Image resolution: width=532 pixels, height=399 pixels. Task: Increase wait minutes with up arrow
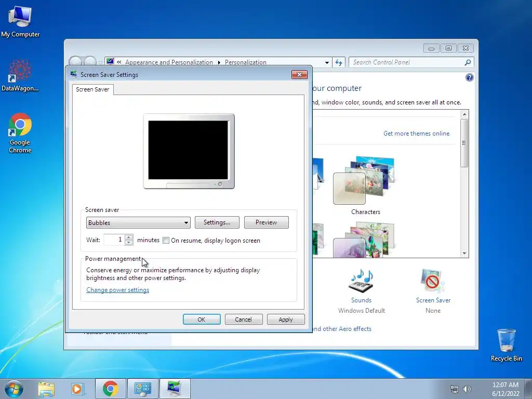tap(129, 237)
